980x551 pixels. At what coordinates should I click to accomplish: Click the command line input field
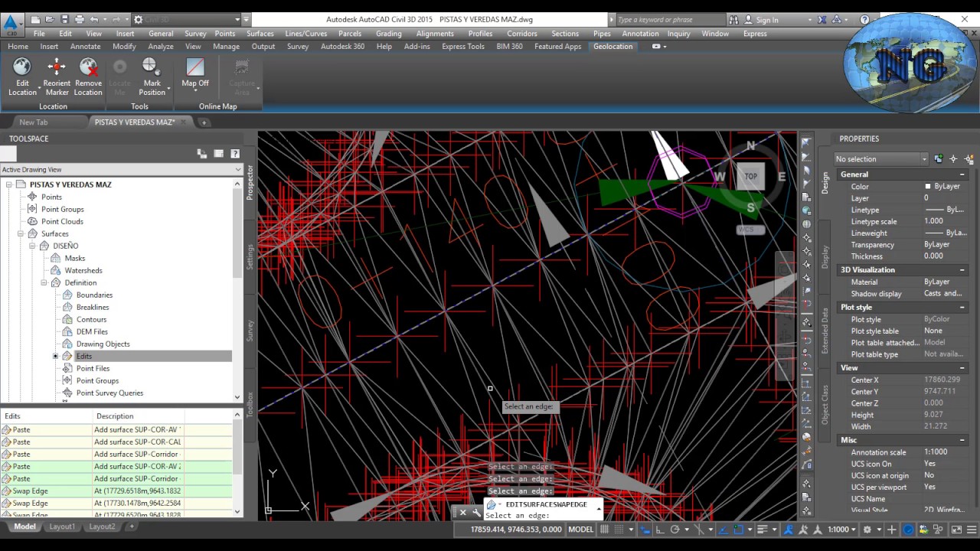tap(542, 516)
